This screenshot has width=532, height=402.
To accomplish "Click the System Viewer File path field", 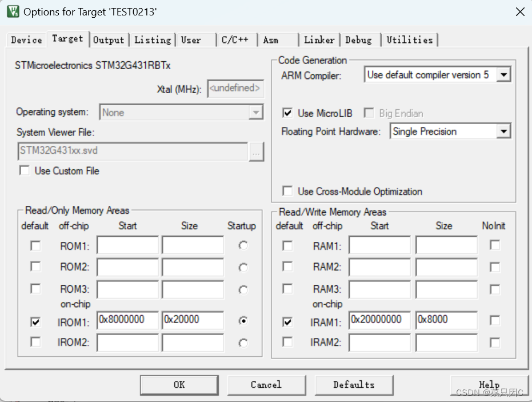I will pyautogui.click(x=133, y=151).
